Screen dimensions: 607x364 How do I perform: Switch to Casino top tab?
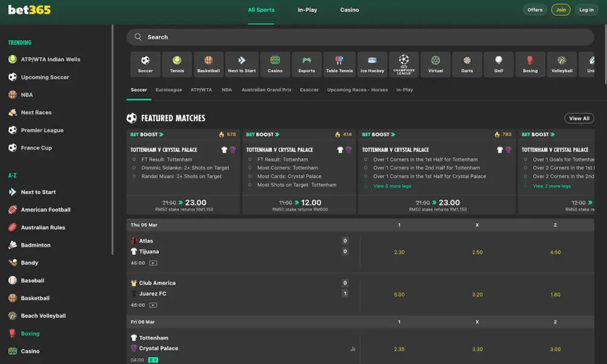[x=350, y=10]
